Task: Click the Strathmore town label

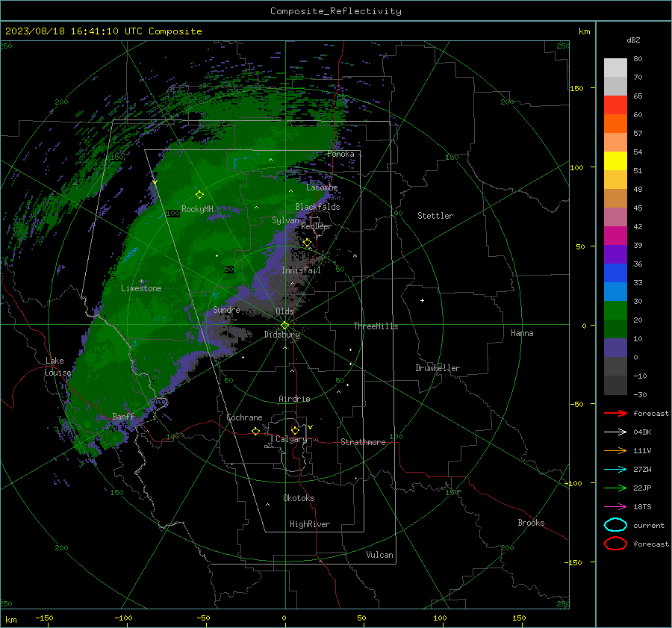Action: click(363, 442)
